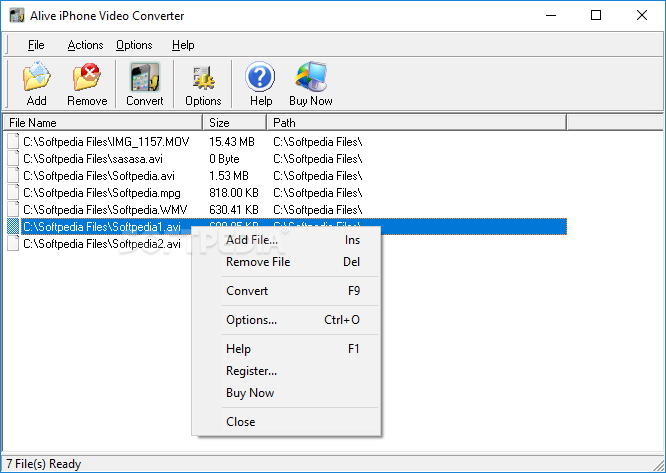Click the path cell in the Softpedia.mpg row
Viewport: 666px width, 473px height.
[x=318, y=193]
